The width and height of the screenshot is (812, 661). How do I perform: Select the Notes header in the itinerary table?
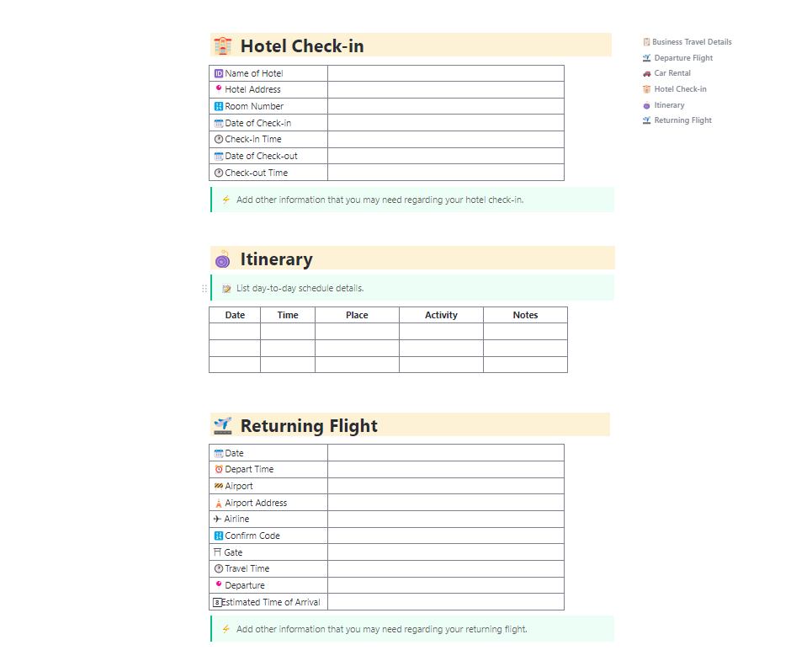point(525,315)
